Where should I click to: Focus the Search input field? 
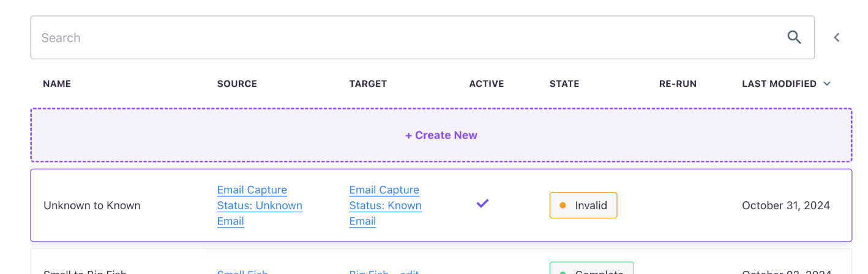(x=422, y=37)
